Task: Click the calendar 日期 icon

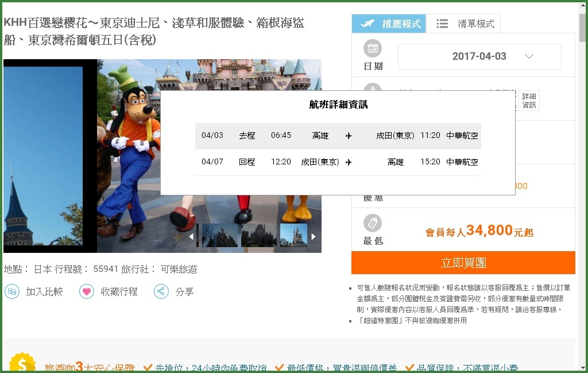Action: click(x=372, y=48)
